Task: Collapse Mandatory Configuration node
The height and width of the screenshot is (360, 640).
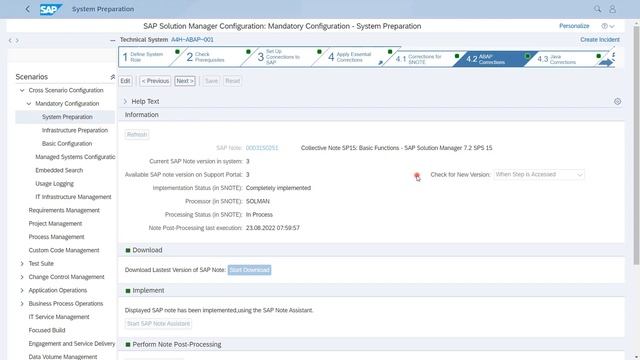Action: tap(29, 104)
